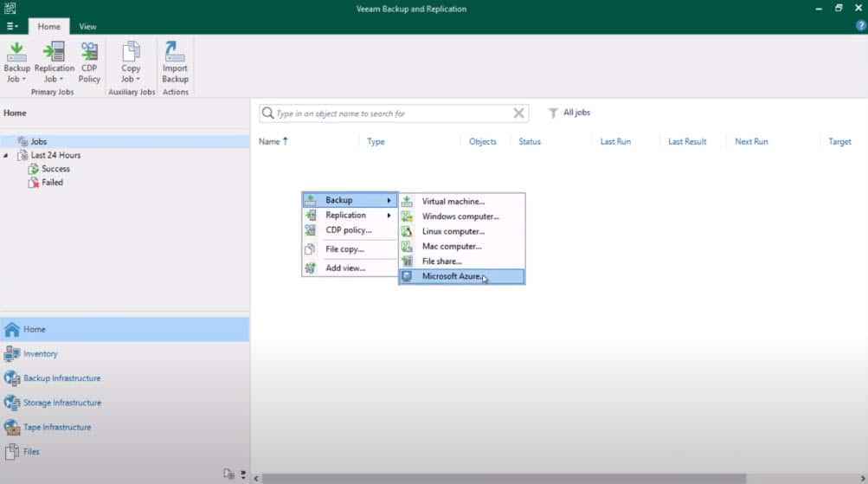The height and width of the screenshot is (484, 868).
Task: Select Virtual machine... backup option
Action: [462, 202]
